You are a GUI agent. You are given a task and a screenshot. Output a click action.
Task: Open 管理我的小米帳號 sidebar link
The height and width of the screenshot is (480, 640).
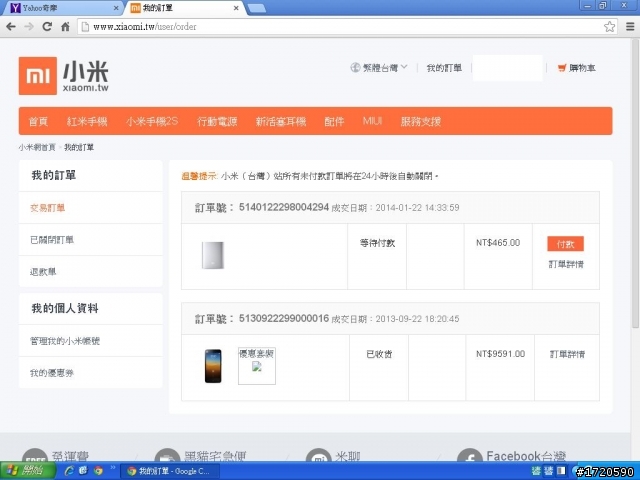pos(65,341)
